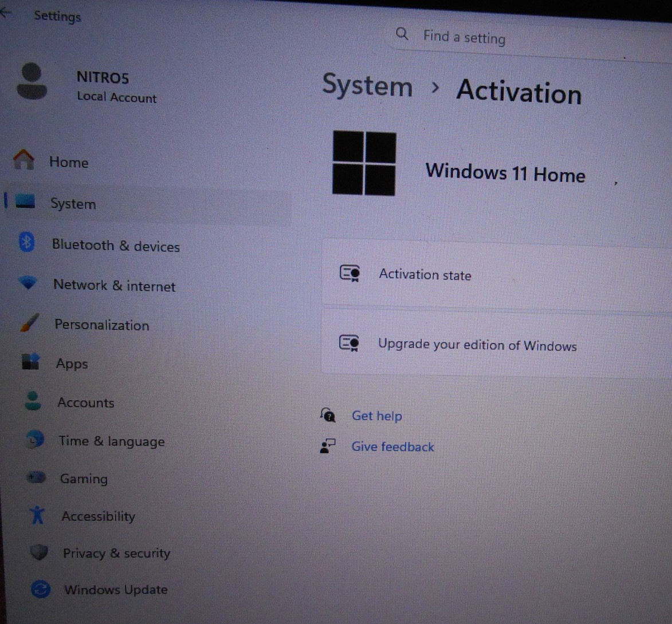Click the Get help headset icon
This screenshot has height=624, width=672.
pos(328,414)
